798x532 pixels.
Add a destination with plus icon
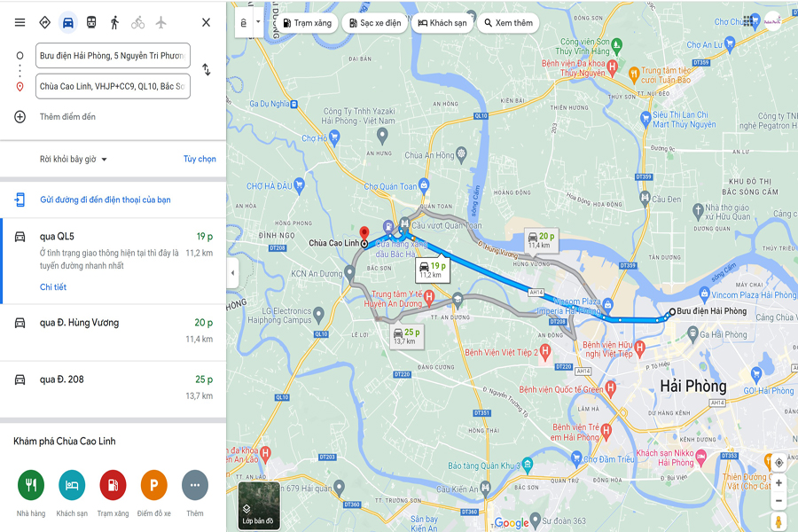(20, 116)
